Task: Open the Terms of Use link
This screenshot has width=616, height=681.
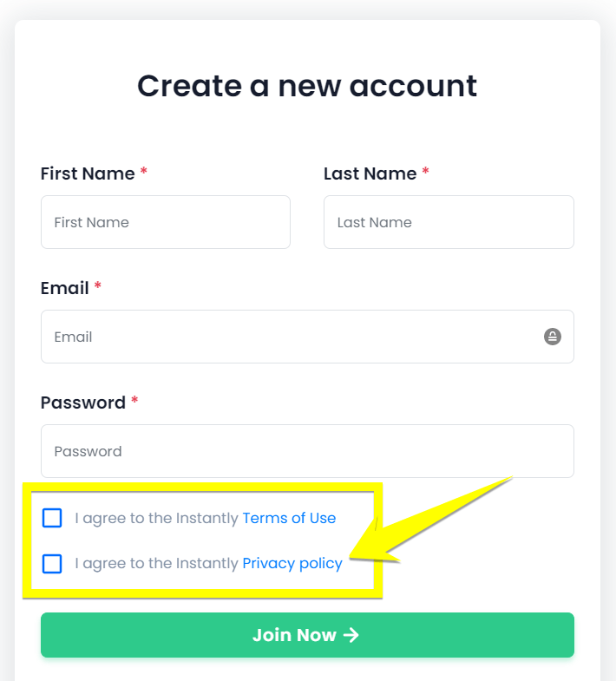Action: pyautogui.click(x=289, y=518)
